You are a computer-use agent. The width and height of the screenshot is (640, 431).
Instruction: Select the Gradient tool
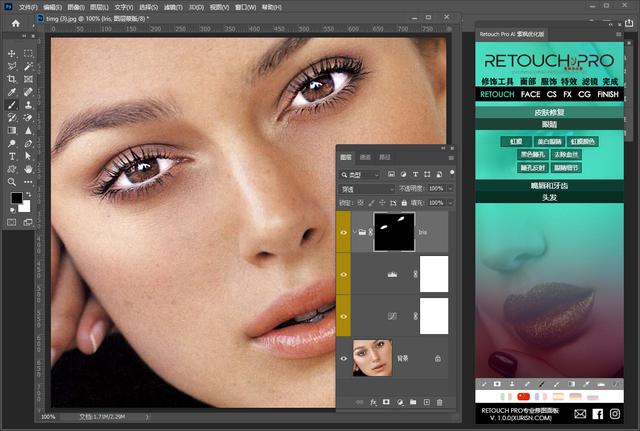pos(11,130)
